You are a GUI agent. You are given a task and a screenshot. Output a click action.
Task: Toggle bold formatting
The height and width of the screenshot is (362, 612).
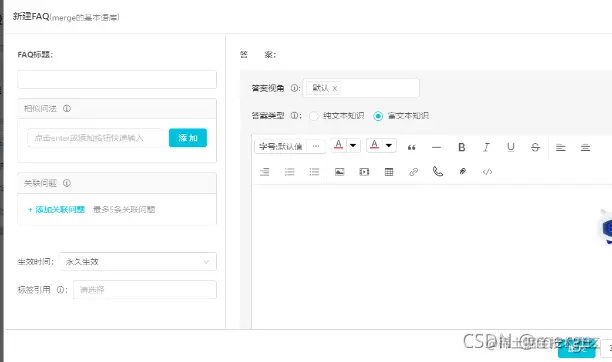tap(461, 147)
